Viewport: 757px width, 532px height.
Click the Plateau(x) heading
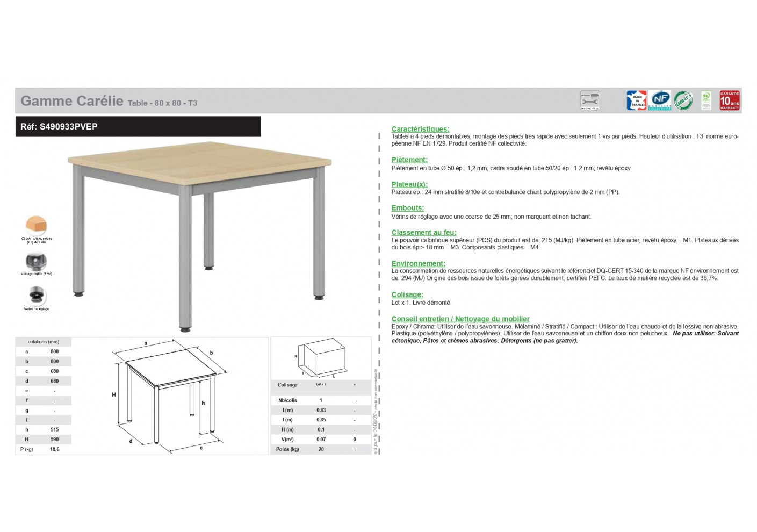click(409, 184)
